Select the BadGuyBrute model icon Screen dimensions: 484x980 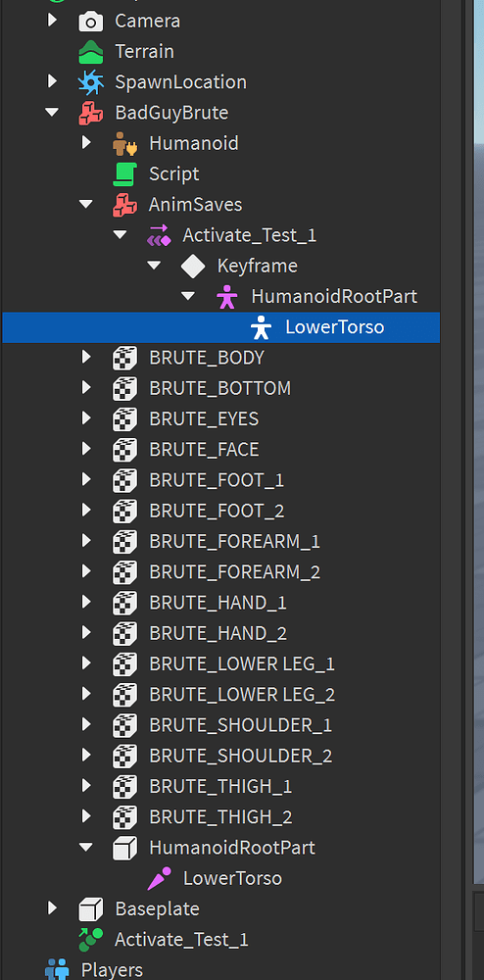click(x=91, y=113)
